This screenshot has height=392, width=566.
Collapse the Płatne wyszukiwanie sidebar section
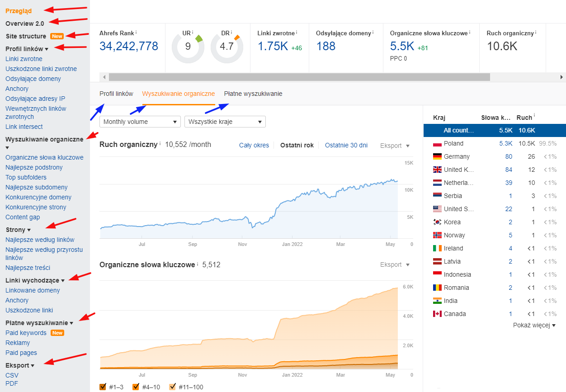(x=39, y=323)
